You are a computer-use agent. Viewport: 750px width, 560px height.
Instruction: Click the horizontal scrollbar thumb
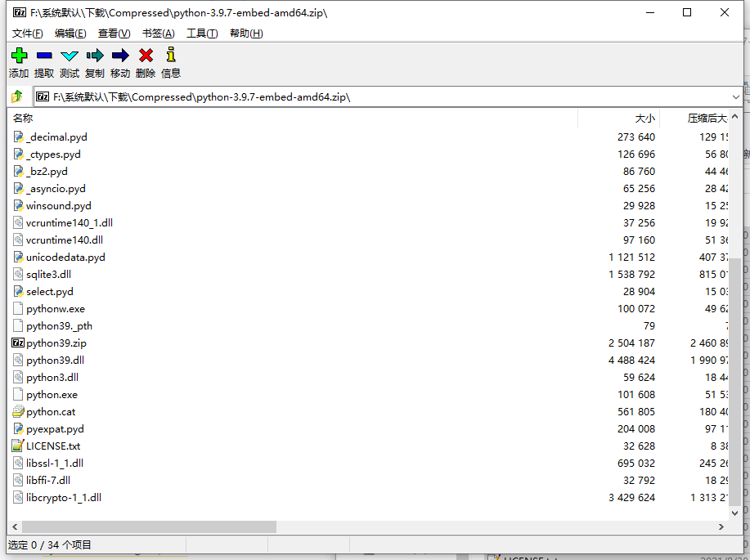pyautogui.click(x=149, y=527)
